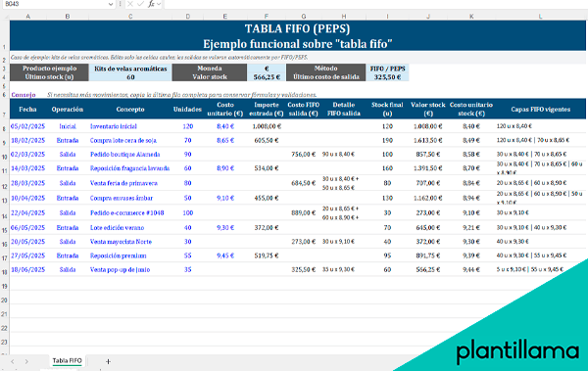Viewport: 588px width, 371px height.
Task: Click inside the formula bar input
Action: 375,4
